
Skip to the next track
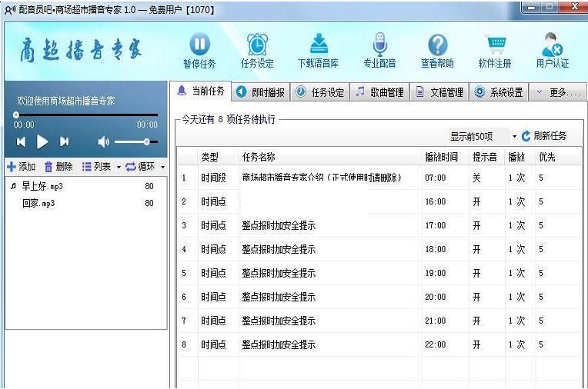[x=65, y=142]
